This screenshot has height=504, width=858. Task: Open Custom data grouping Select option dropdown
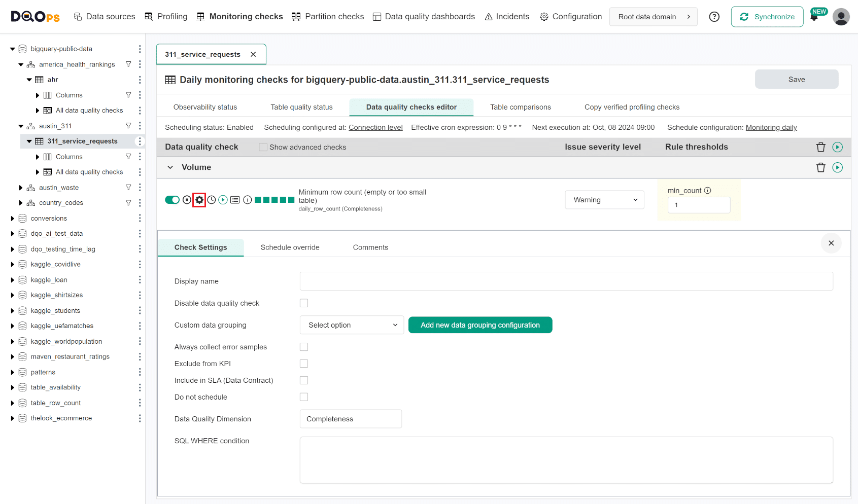[352, 325]
